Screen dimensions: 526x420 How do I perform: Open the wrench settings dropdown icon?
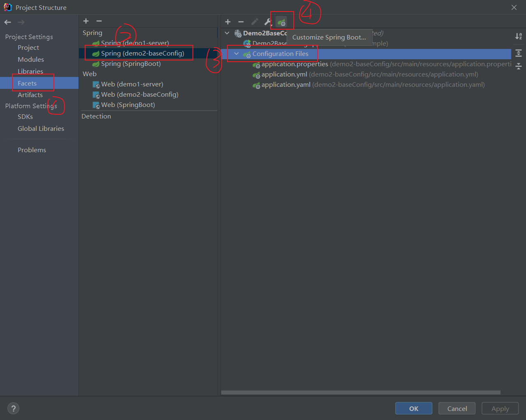(268, 22)
